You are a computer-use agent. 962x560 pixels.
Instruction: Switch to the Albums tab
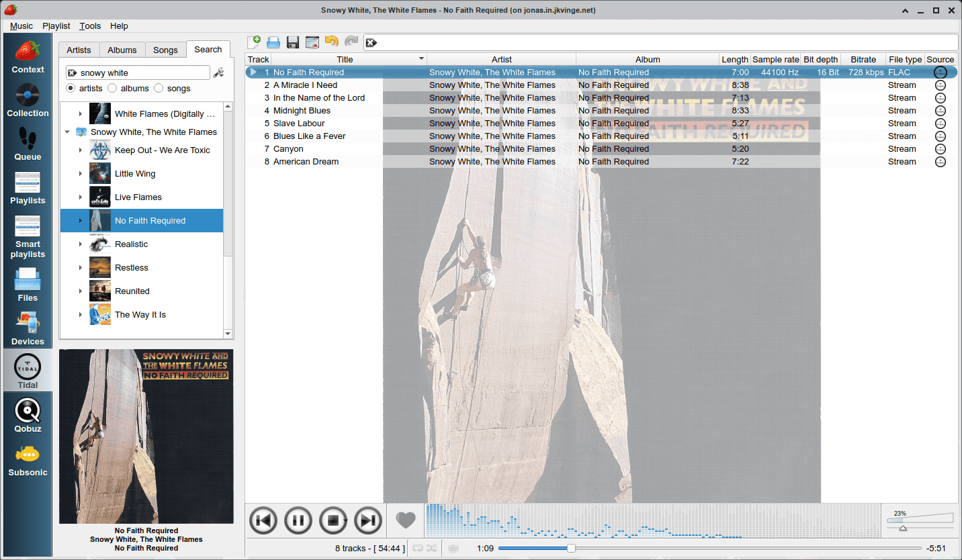[122, 50]
